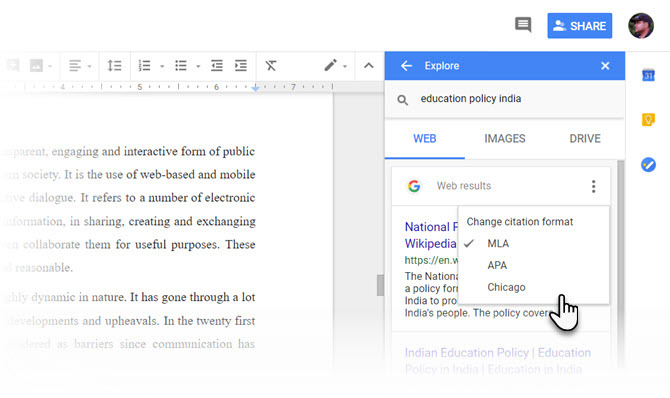Expand the bulleted list options arrow
The width and height of the screenshot is (670, 398).
tap(198, 66)
